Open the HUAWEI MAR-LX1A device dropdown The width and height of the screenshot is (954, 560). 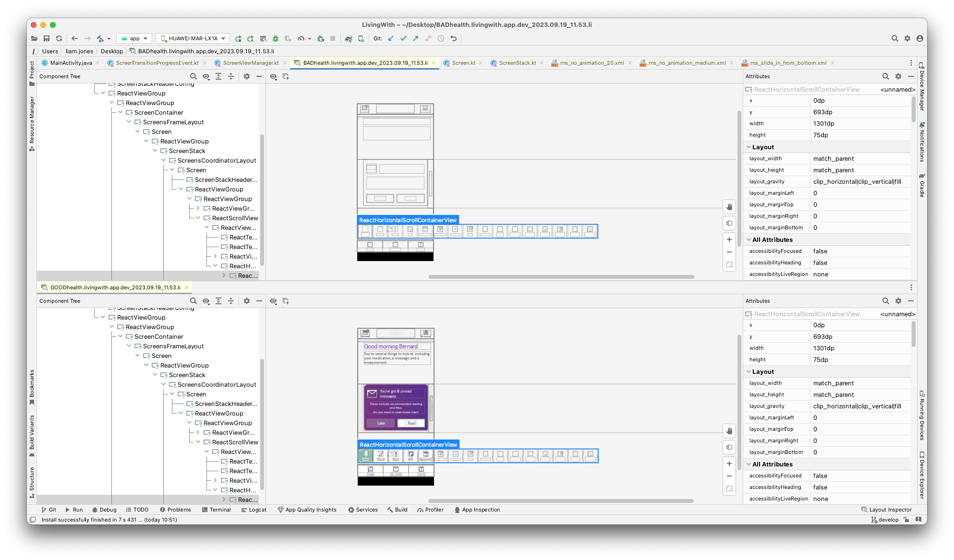point(191,38)
